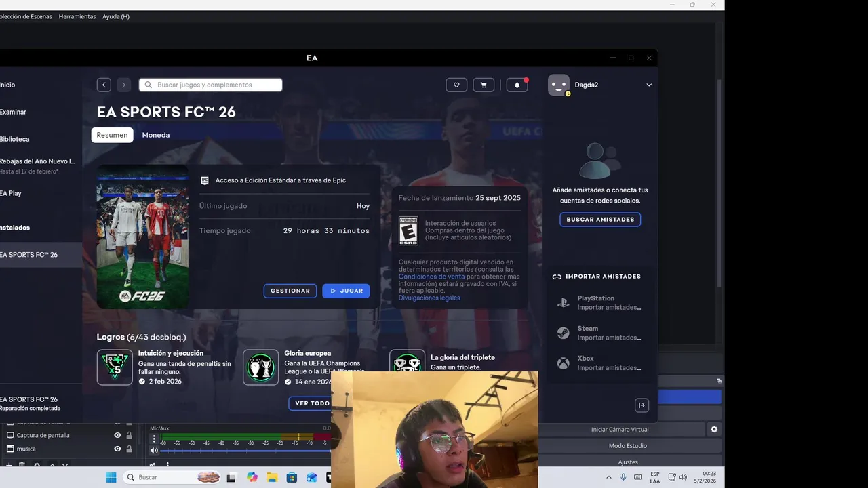Screen dimensions: 868x488
Task: Open the Mic/Aux three-dot options menu
Action: 154,439
